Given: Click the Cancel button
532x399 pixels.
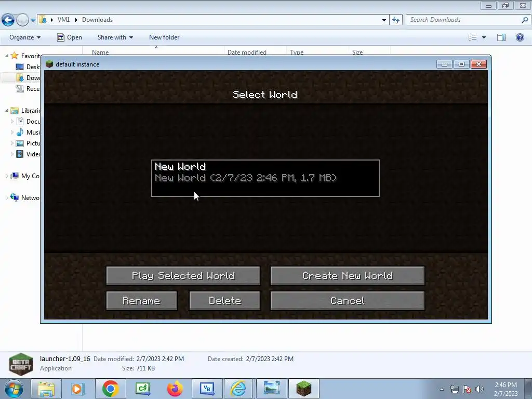Looking at the screenshot, I should pos(348,301).
